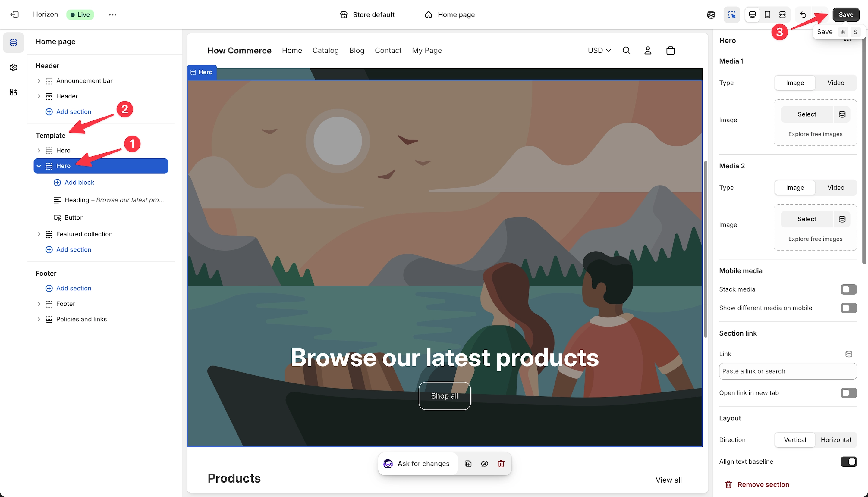Open the AI assistant icon in top bar
Screen dimensions: 868x497
pyautogui.click(x=711, y=15)
